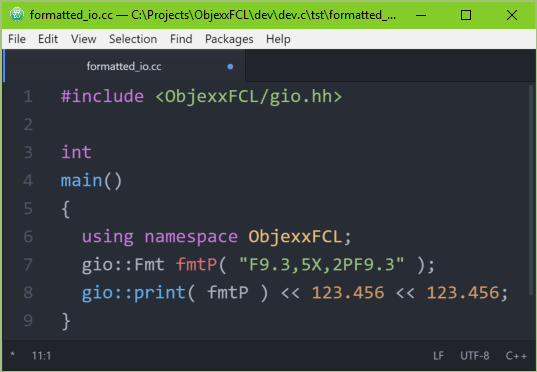This screenshot has height=372, width=537.
Task: Click line number 6 in gutter
Action: click(28, 237)
